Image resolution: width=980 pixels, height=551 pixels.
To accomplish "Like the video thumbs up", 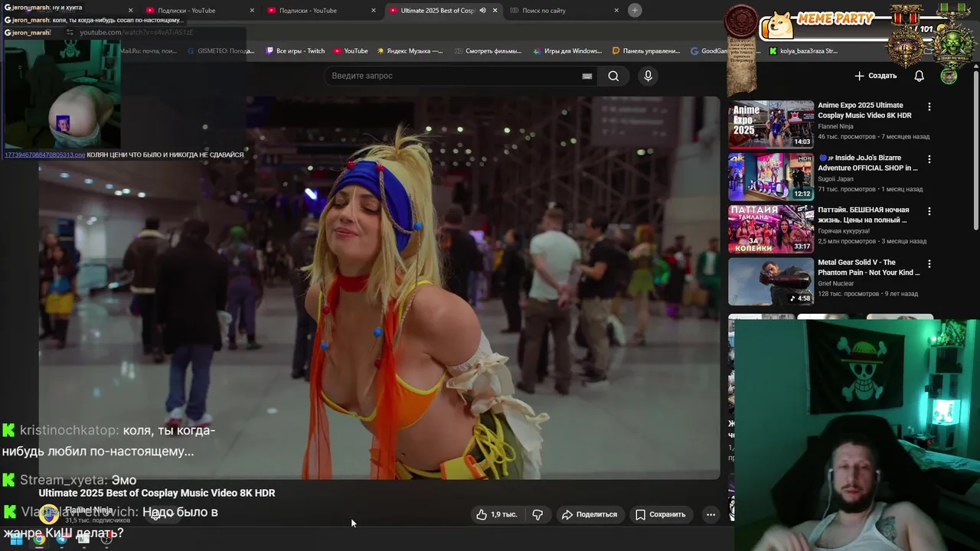I will click(x=497, y=514).
